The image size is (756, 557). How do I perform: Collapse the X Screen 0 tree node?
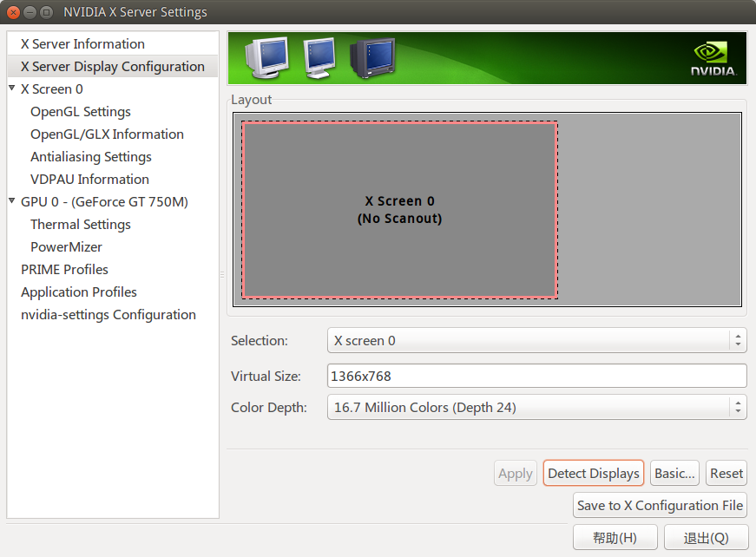[12, 88]
